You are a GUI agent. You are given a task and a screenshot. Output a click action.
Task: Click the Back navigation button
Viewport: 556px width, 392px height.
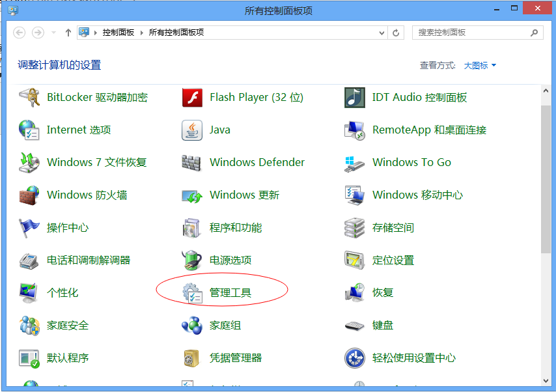[x=19, y=33]
